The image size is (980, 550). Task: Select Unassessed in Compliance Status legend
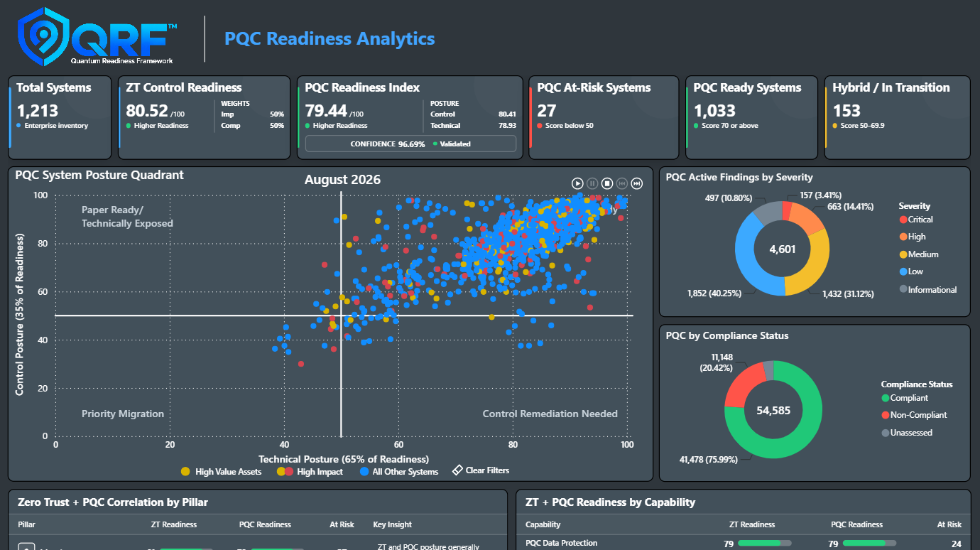pos(906,433)
